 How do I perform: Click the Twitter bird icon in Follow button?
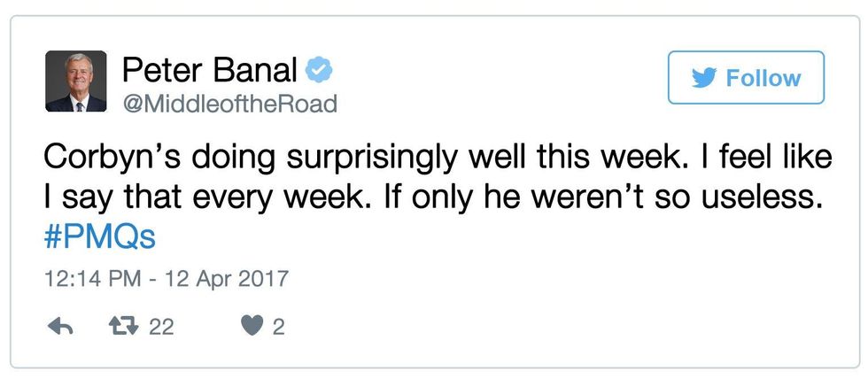pos(702,78)
